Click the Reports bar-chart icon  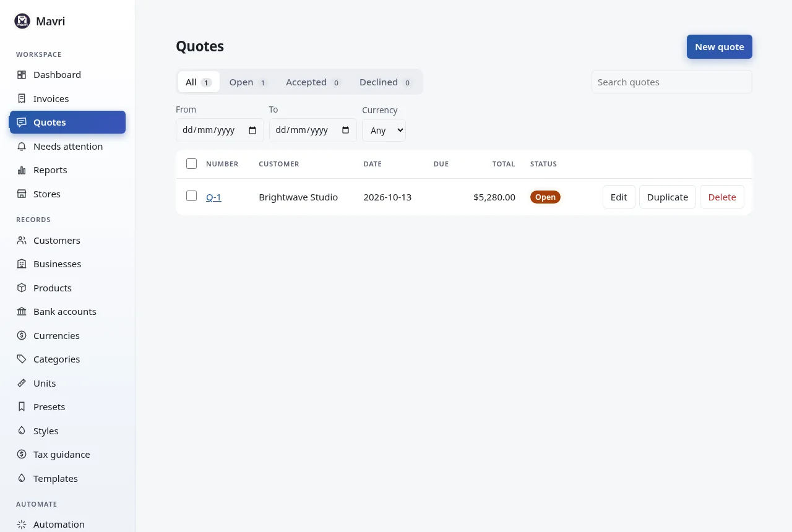[22, 170]
